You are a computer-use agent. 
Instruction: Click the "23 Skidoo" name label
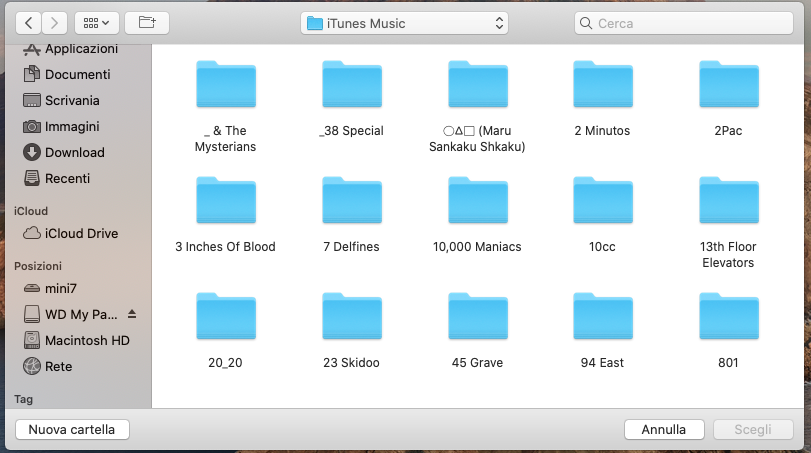pos(351,363)
